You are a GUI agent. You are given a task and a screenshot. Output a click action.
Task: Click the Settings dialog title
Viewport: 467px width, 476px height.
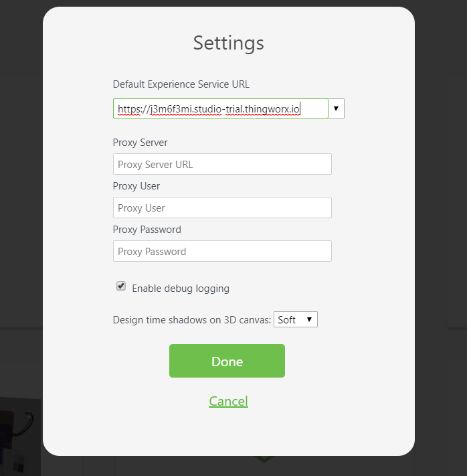[x=228, y=43]
